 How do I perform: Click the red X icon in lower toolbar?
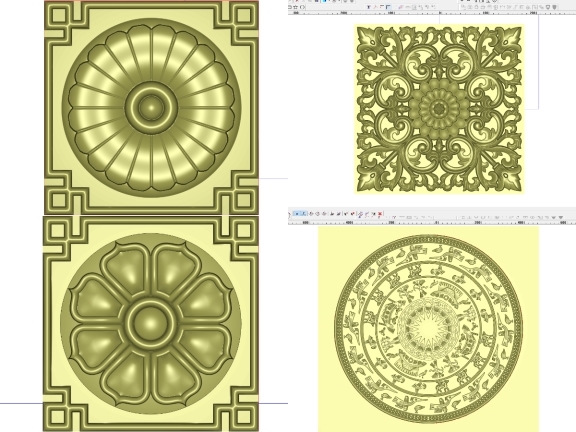point(380,214)
